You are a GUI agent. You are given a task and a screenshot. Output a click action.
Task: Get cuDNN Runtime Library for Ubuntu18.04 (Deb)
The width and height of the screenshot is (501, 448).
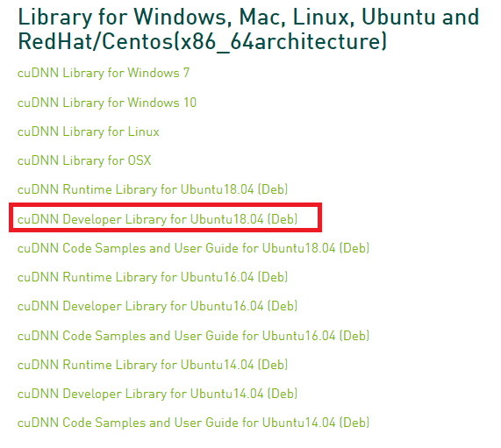(x=153, y=189)
